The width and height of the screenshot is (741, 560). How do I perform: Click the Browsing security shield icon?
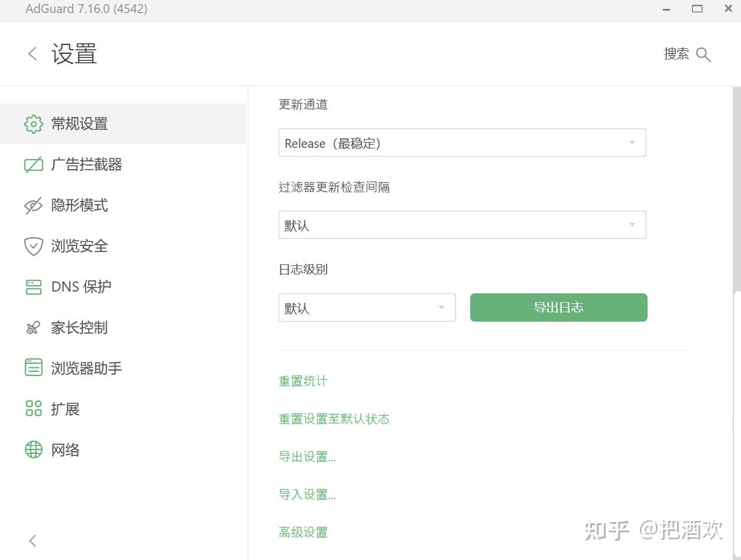pyautogui.click(x=34, y=246)
